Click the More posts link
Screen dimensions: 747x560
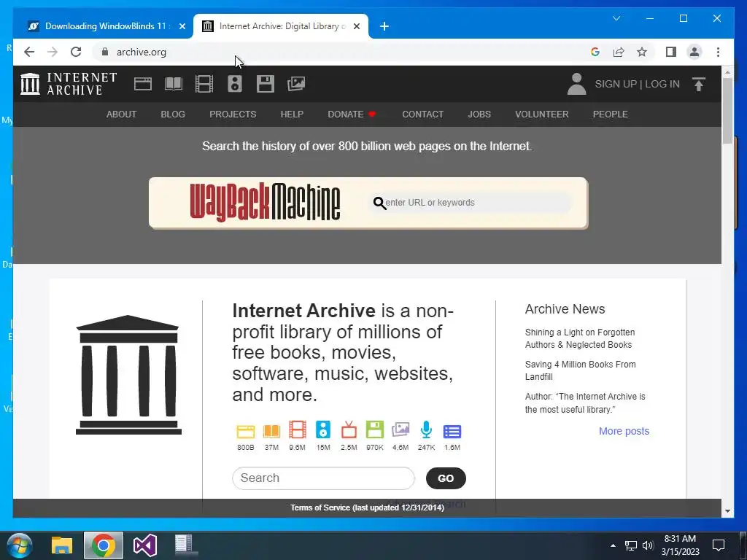(x=624, y=431)
